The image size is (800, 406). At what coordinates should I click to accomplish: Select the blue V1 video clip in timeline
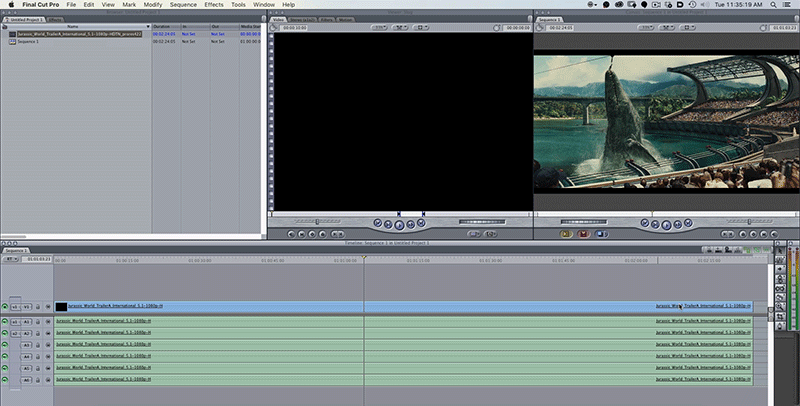pos(403,307)
